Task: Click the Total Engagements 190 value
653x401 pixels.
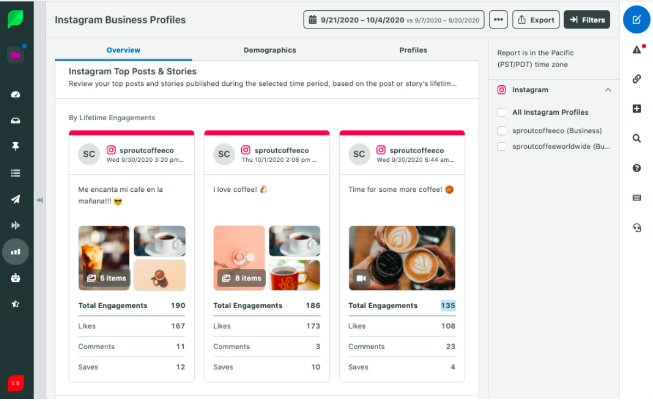Action: [178, 306]
